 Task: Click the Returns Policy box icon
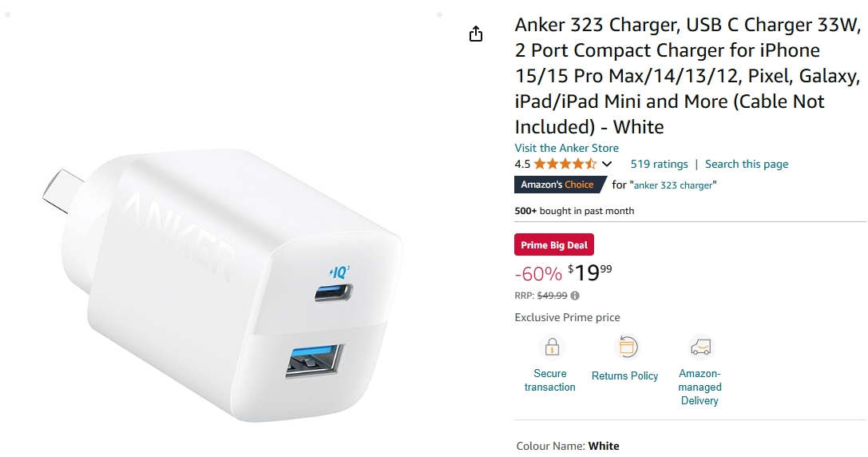click(x=627, y=348)
